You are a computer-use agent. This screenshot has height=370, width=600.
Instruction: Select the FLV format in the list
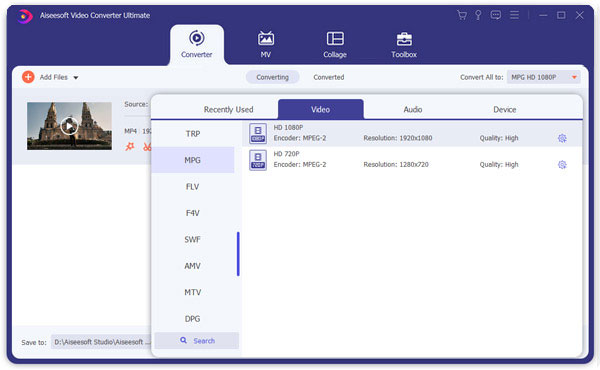(192, 187)
